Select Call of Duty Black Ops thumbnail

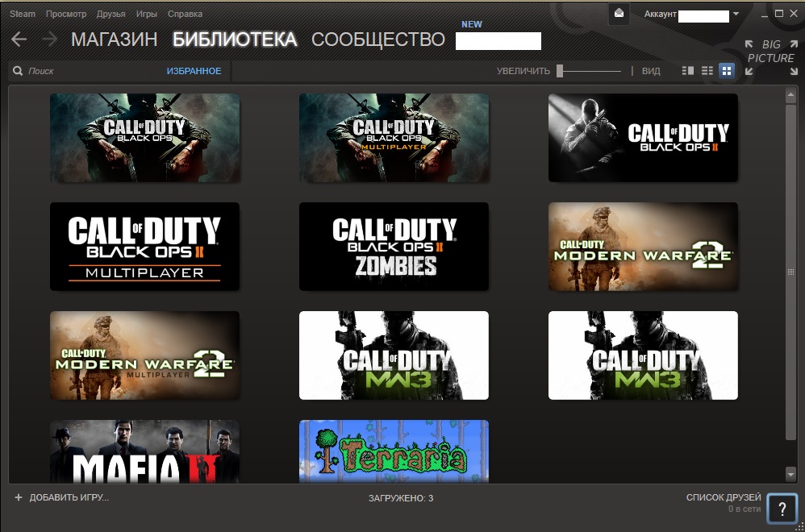(x=144, y=138)
